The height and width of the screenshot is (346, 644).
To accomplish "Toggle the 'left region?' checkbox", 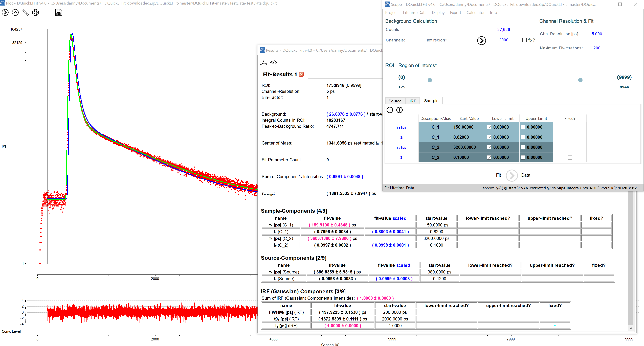I will tap(423, 40).
